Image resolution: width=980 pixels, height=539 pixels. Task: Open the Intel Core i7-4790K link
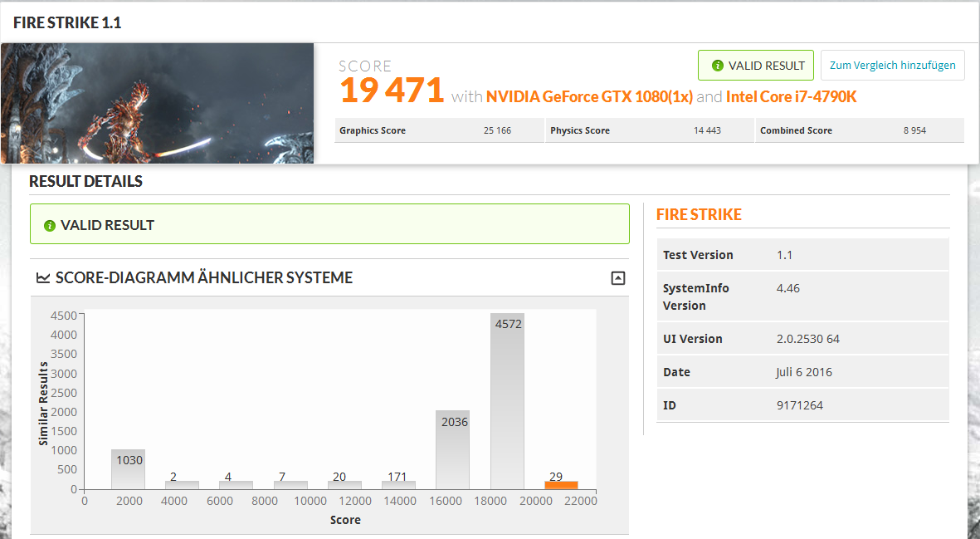[x=792, y=97]
